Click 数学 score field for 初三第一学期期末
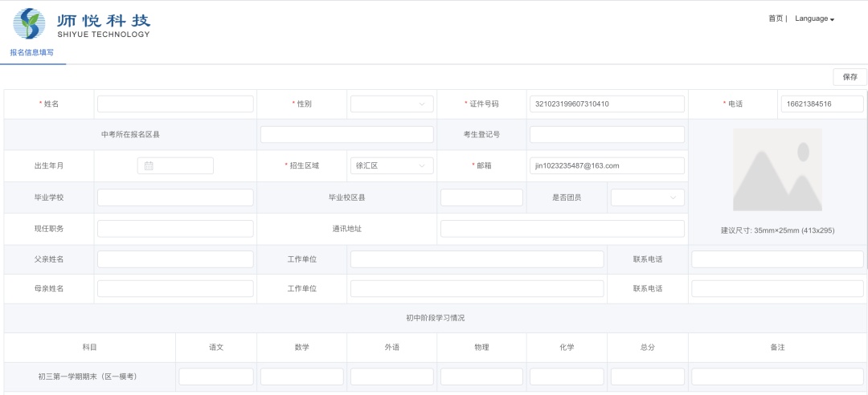The image size is (868, 395). 302,377
